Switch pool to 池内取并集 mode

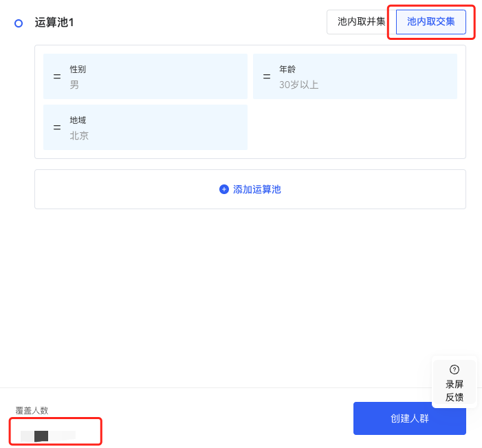361,22
